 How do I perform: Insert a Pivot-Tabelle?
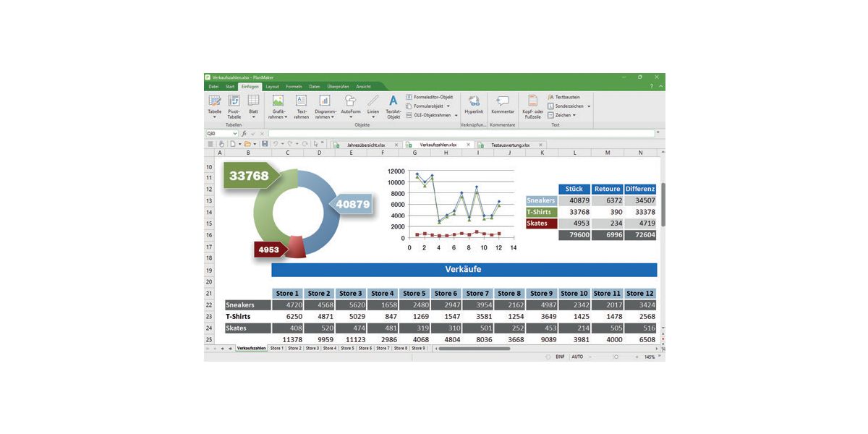(x=234, y=105)
